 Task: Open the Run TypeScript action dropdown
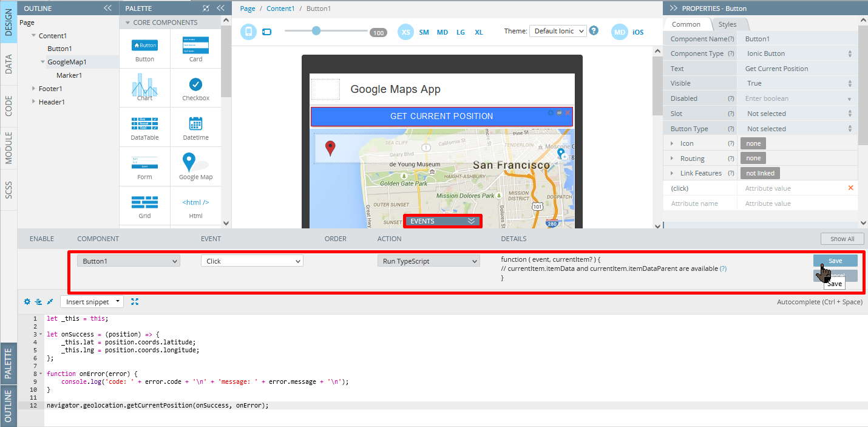pyautogui.click(x=429, y=261)
